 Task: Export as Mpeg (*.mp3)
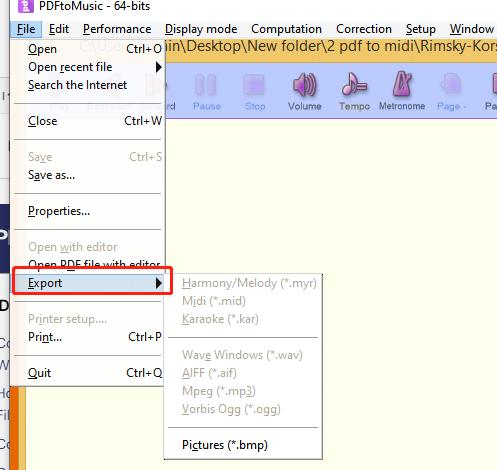243,391
